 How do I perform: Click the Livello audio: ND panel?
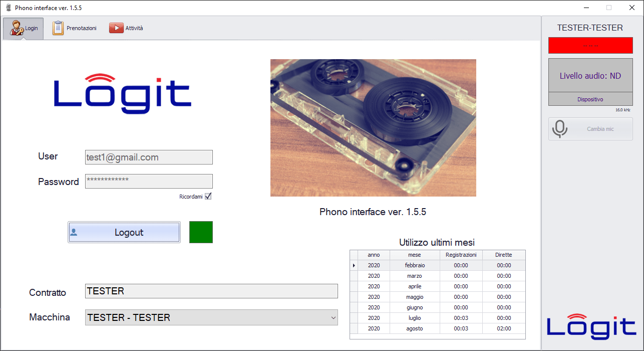click(x=590, y=76)
